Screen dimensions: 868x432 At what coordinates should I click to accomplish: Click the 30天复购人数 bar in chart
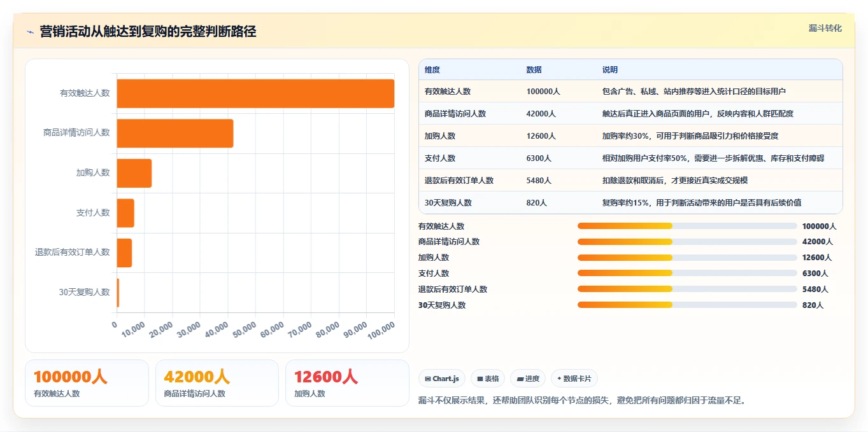click(118, 292)
